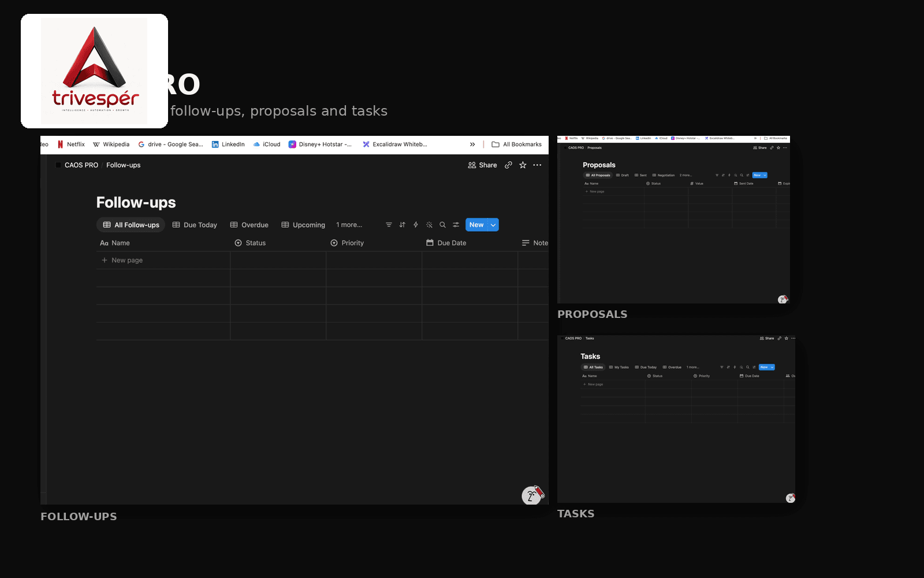924x578 pixels.
Task: Click the Excalidraw Whiteboard bookmark
Action: click(x=395, y=144)
